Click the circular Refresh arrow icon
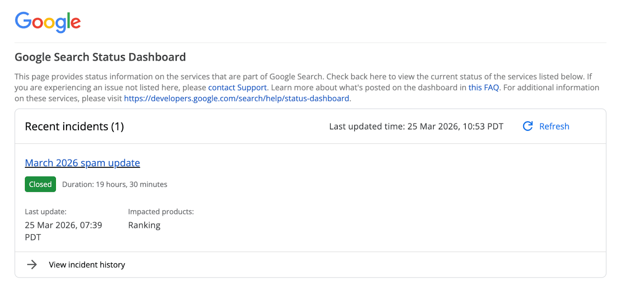Viewport: 644px width, 289px height. [x=528, y=126]
